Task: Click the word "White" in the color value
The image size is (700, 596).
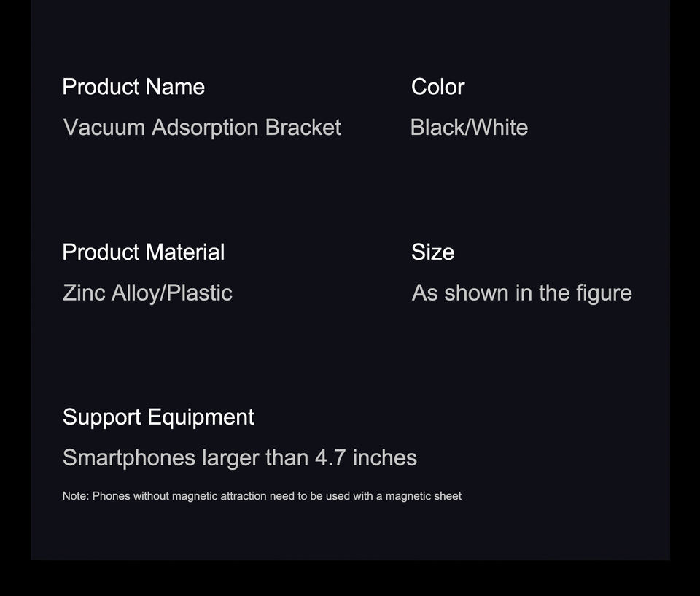Action: pos(500,128)
